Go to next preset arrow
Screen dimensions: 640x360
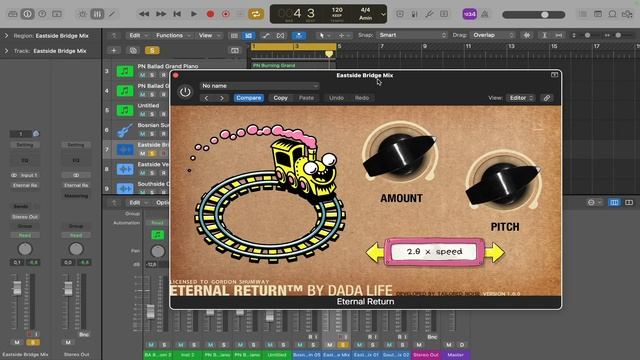point(222,98)
